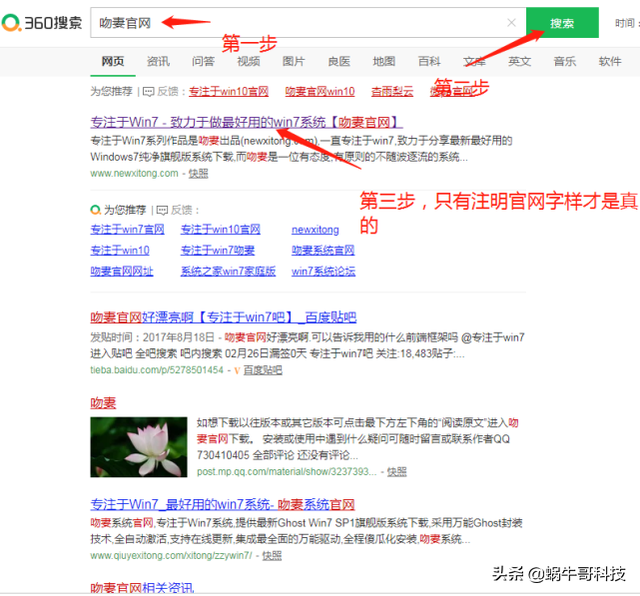The width and height of the screenshot is (640, 596).
Task: Open the 视频 tab
Action: pyautogui.click(x=249, y=61)
